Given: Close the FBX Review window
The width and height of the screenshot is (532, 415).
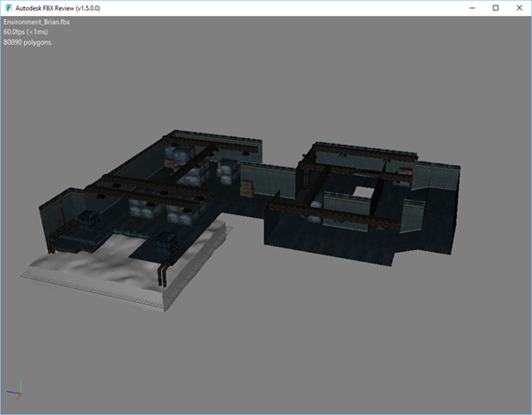Looking at the screenshot, I should (x=519, y=8).
